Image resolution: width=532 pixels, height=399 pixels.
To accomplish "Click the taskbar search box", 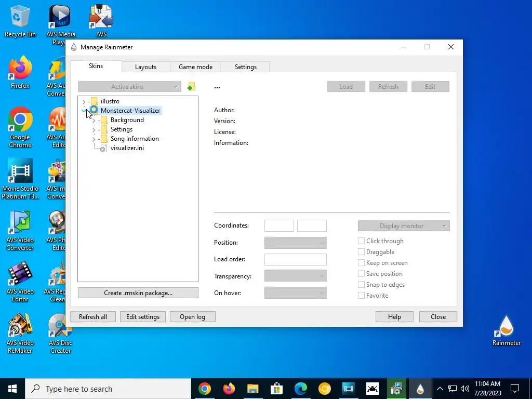I will point(108,389).
